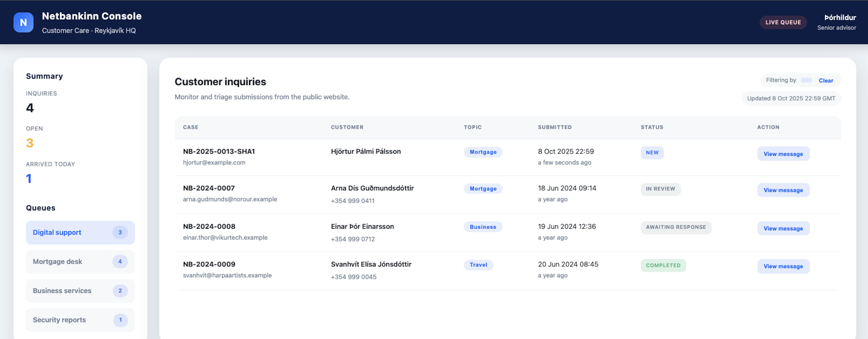Click the filter chip beside Filtering by
Image resolution: width=868 pixels, height=339 pixels.
click(x=806, y=80)
